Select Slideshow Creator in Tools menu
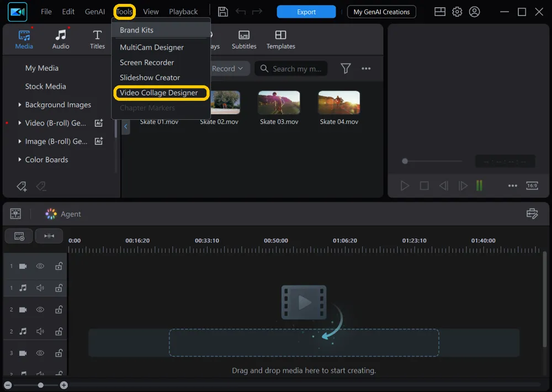Viewport: 552px width, 392px height. (161, 77)
